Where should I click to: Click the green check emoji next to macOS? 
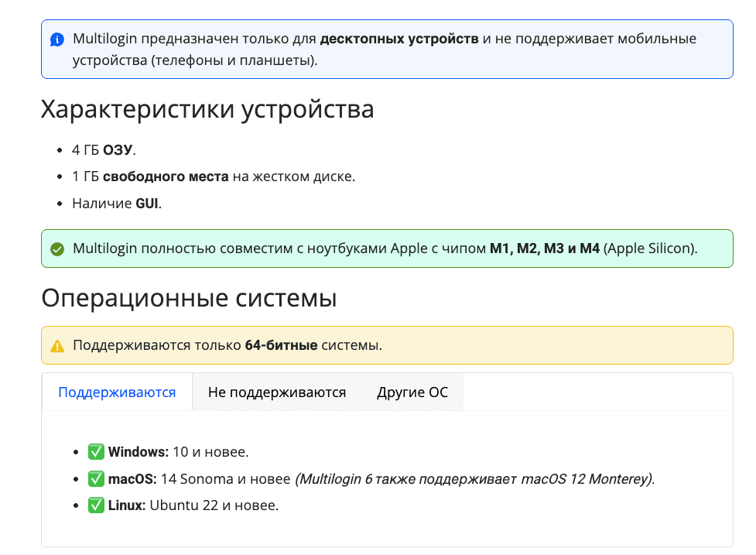95,479
